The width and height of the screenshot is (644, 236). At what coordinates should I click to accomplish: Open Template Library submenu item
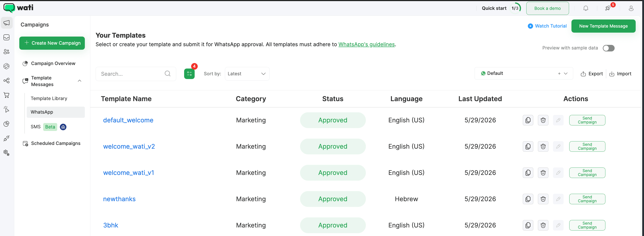(49, 98)
